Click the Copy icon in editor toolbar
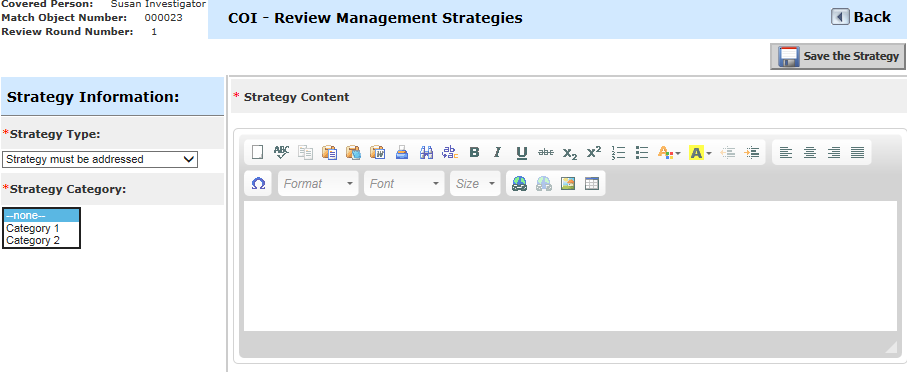Image resolution: width=907 pixels, height=372 pixels. (x=305, y=152)
